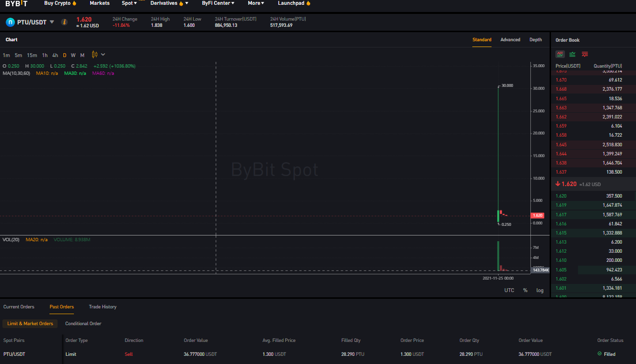Show only buy orders in order book
This screenshot has height=364, width=636.
click(x=573, y=54)
